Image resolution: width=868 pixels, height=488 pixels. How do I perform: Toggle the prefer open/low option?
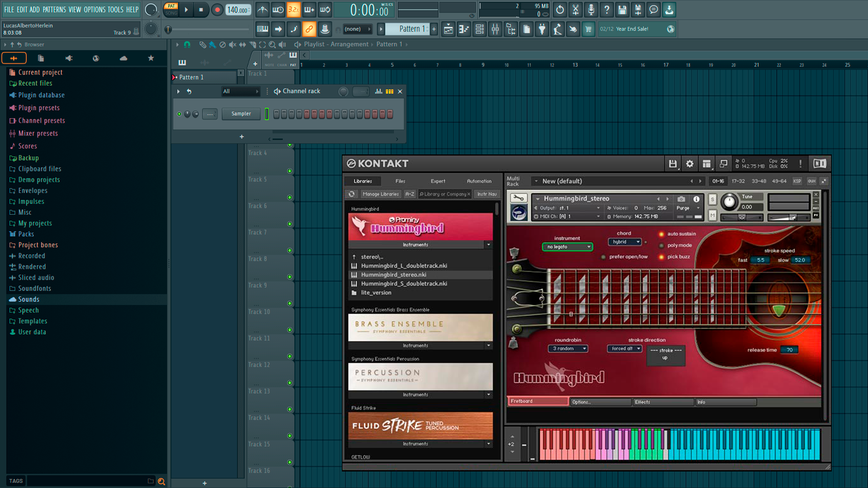(604, 257)
